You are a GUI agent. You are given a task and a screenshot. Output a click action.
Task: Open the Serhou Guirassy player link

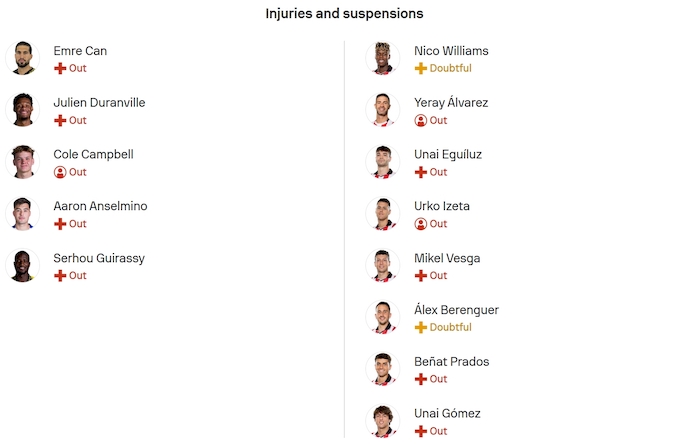point(99,258)
